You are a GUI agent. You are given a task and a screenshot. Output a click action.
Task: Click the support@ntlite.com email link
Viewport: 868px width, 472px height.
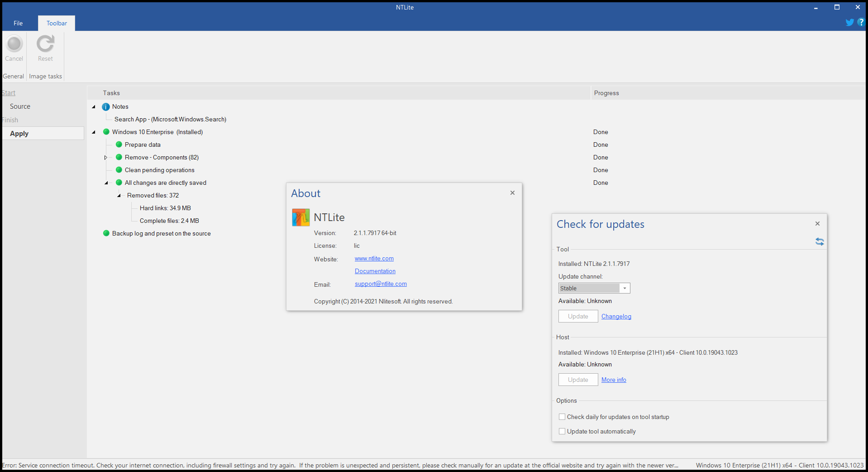[381, 284]
